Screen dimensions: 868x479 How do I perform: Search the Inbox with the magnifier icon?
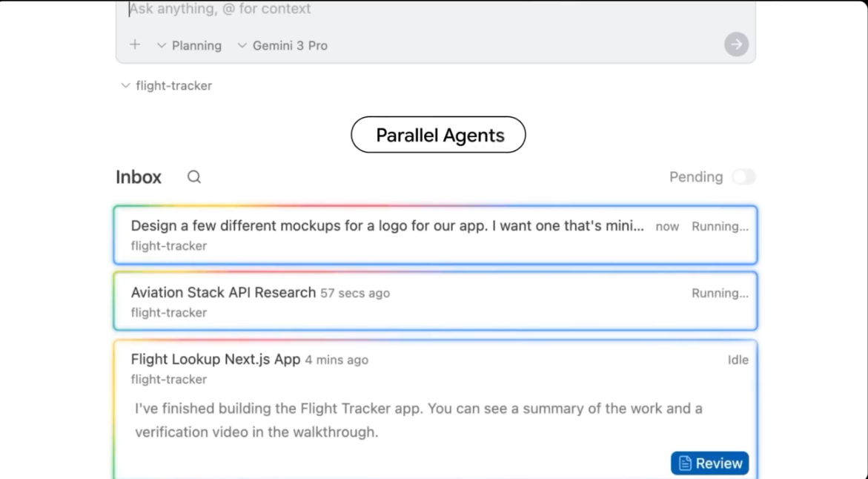click(x=193, y=176)
